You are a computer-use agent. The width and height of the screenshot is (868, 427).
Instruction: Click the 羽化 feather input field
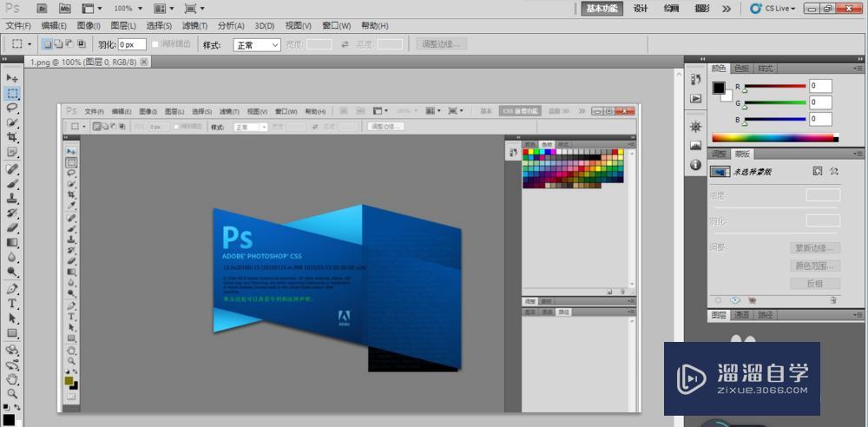tap(132, 45)
